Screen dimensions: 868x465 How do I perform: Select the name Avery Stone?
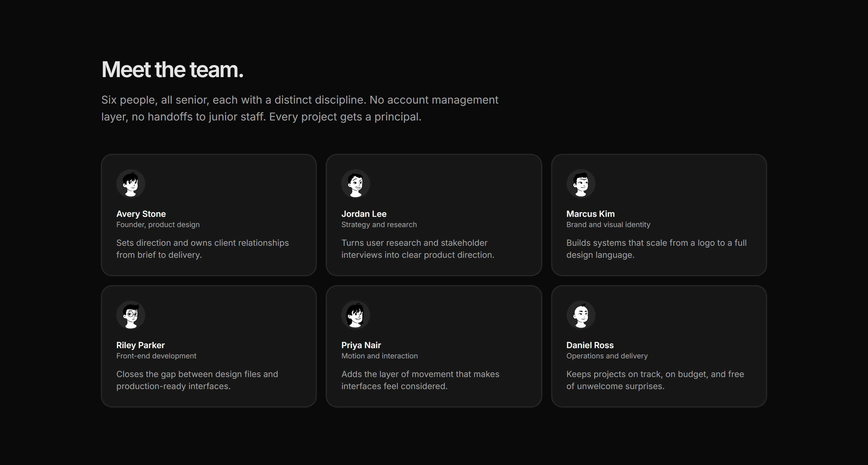[x=141, y=214]
